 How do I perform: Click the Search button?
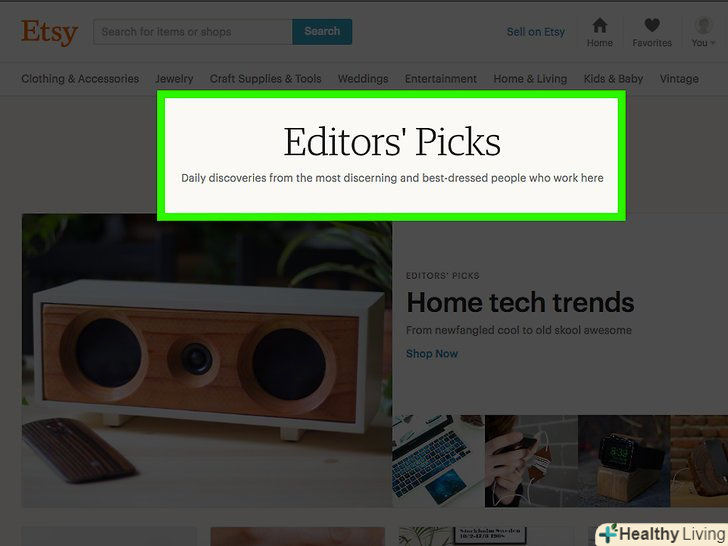coord(322,32)
